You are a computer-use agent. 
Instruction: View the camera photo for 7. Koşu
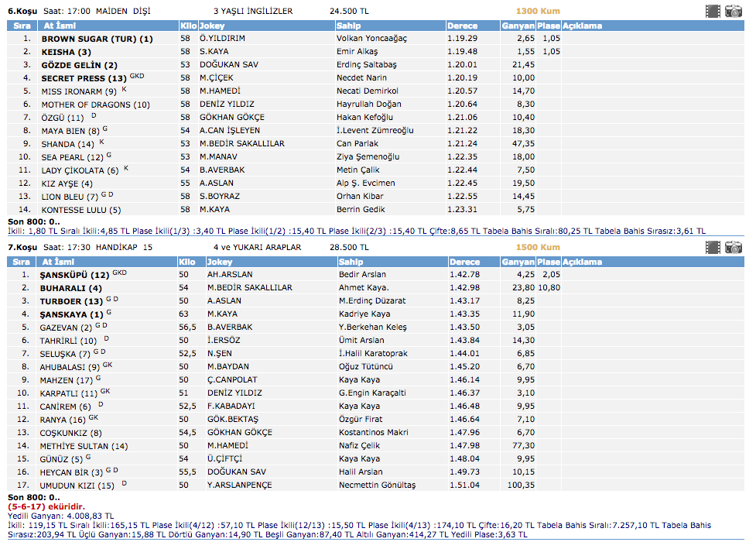(x=733, y=247)
